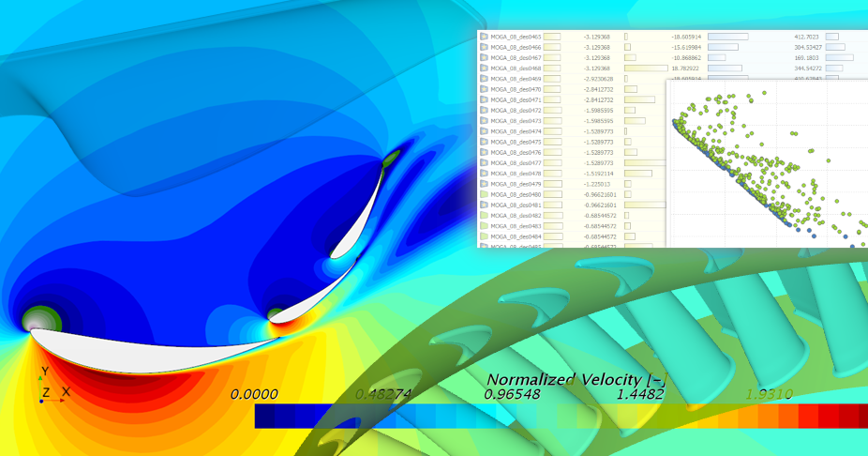Click the green folder icon of MOGA_08_des0484
The width and height of the screenshot is (868, 456).
coord(484,236)
